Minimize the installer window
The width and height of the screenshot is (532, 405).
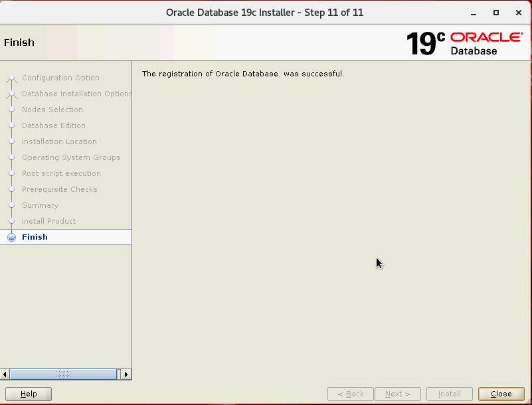pyautogui.click(x=473, y=13)
